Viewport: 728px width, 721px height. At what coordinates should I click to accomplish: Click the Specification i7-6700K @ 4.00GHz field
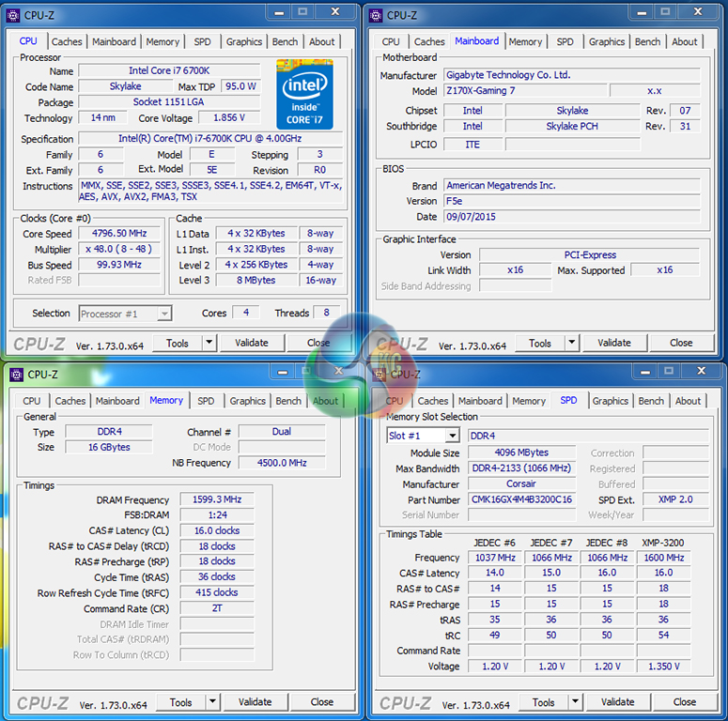[x=209, y=139]
